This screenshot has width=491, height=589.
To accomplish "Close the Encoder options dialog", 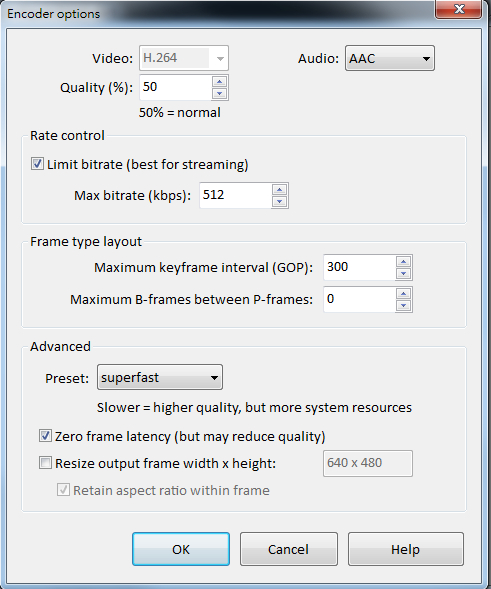I will coord(459,9).
